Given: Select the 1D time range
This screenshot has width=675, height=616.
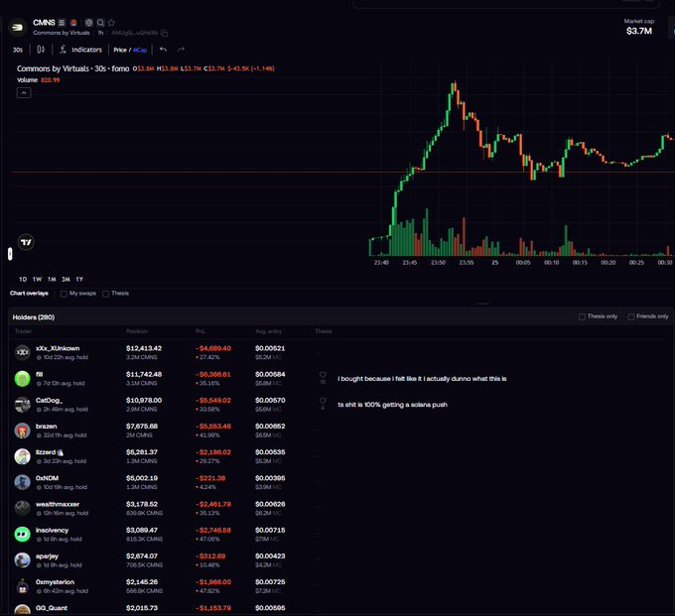Looking at the screenshot, I should pyautogui.click(x=23, y=279).
